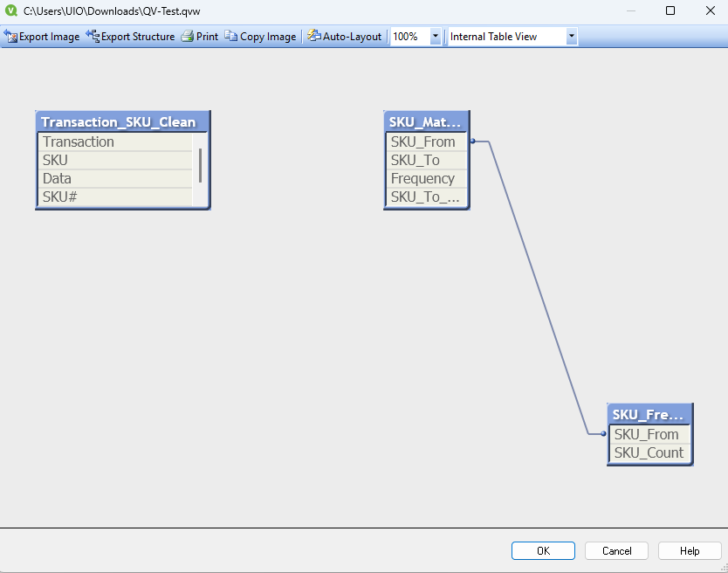Click the Print printer icon
Image resolution: width=728 pixels, height=573 pixels.
(187, 36)
